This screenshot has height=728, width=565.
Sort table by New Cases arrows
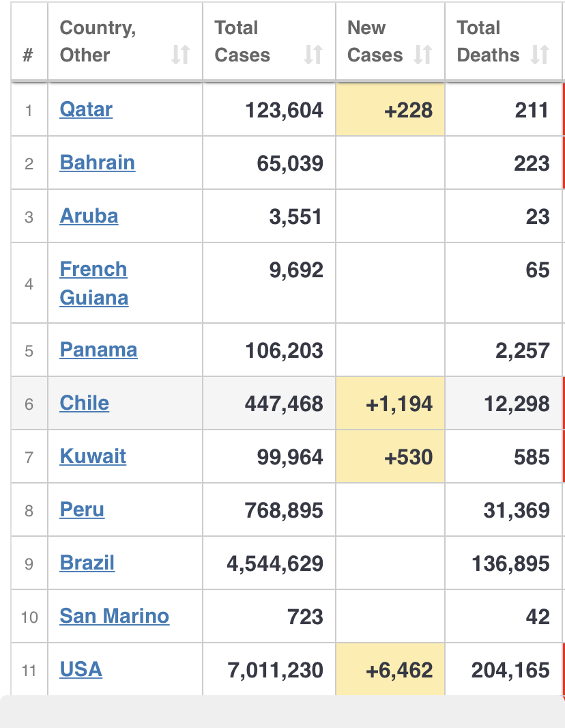[x=423, y=55]
